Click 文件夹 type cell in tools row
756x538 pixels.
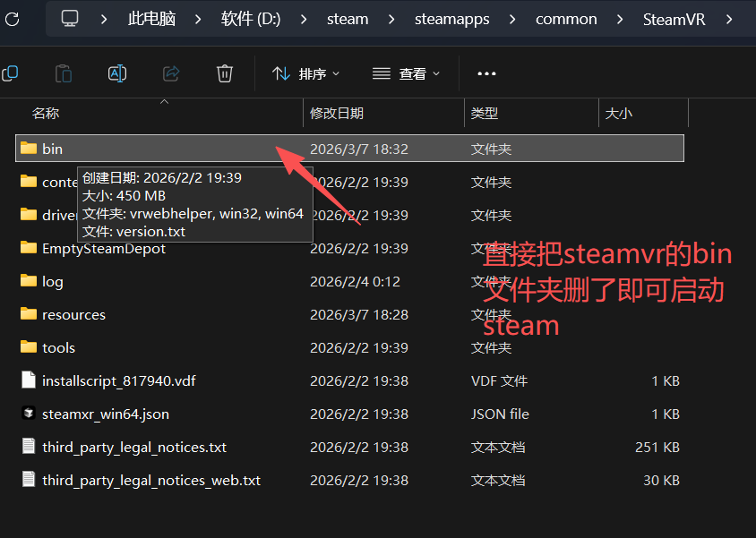491,347
